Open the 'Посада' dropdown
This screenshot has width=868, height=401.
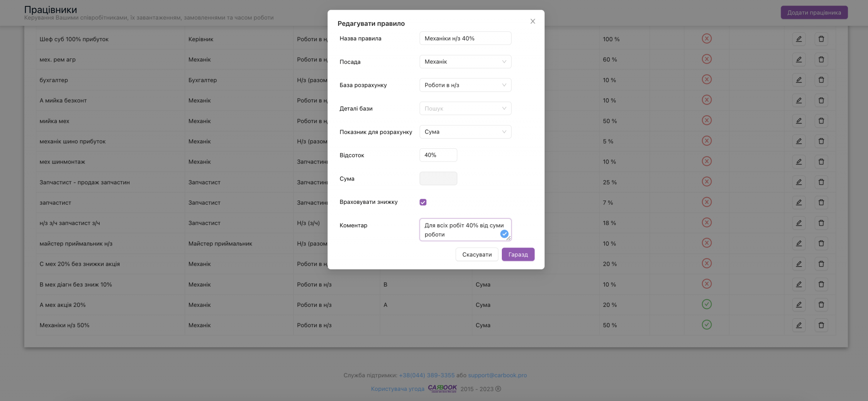(465, 62)
